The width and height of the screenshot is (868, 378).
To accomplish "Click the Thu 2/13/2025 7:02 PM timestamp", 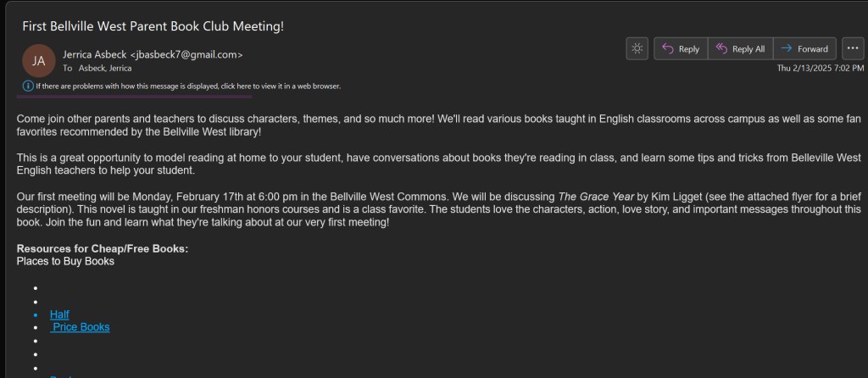I will click(820, 68).
